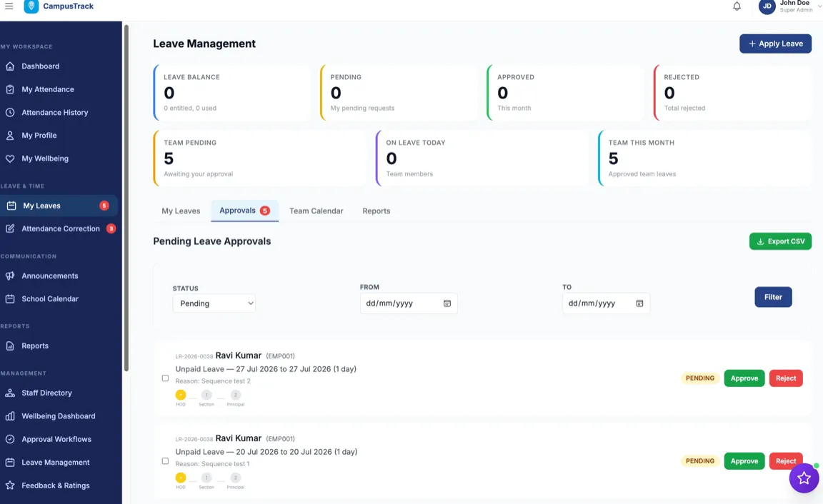The height and width of the screenshot is (504, 823).
Task: Approve Ravi Kumar's 27 Jul leave request
Action: point(744,378)
